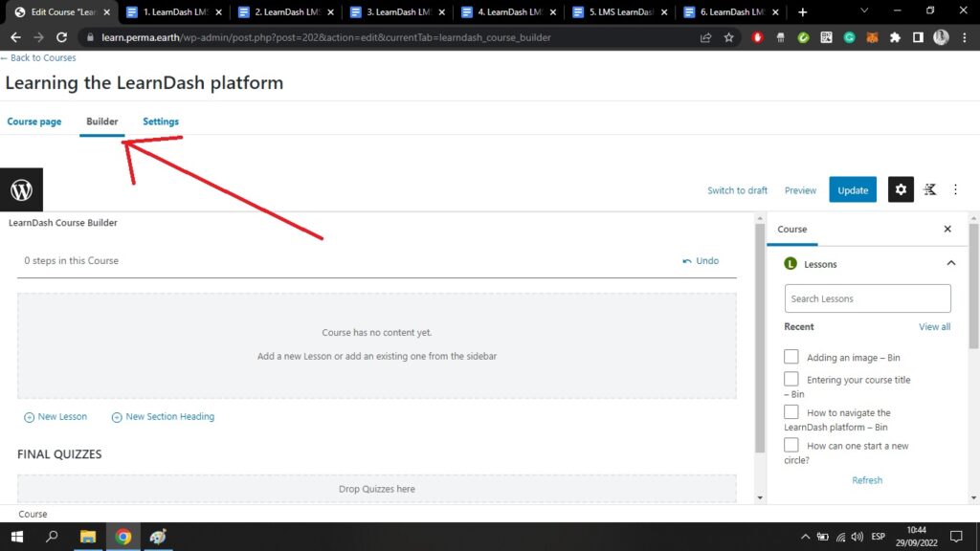Click the New Lesson link

[56, 417]
